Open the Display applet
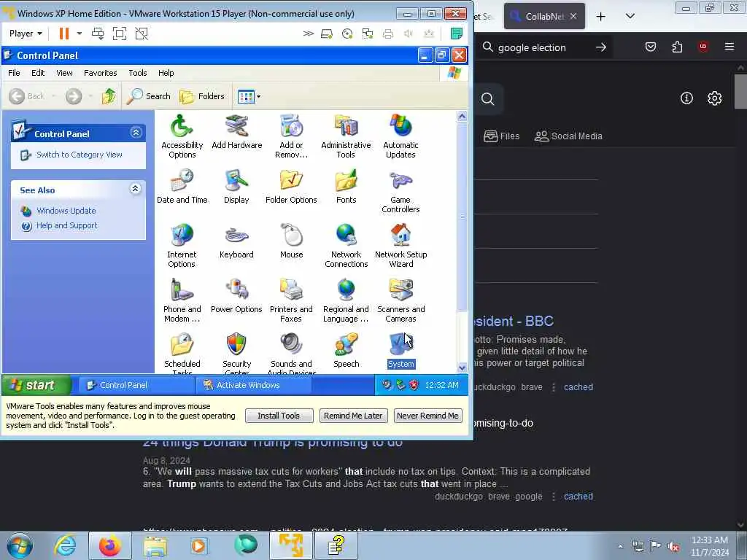Image resolution: width=747 pixels, height=560 pixels. coord(237,187)
